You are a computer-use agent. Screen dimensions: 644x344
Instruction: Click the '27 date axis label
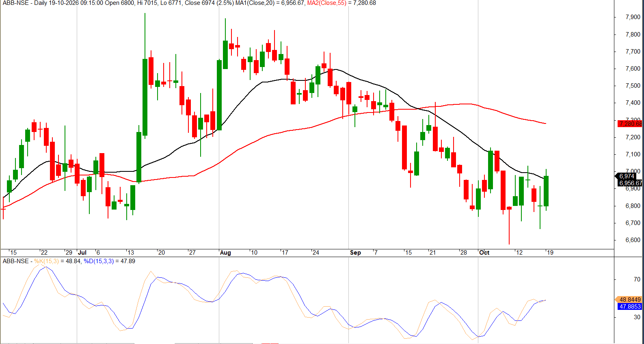(192, 253)
